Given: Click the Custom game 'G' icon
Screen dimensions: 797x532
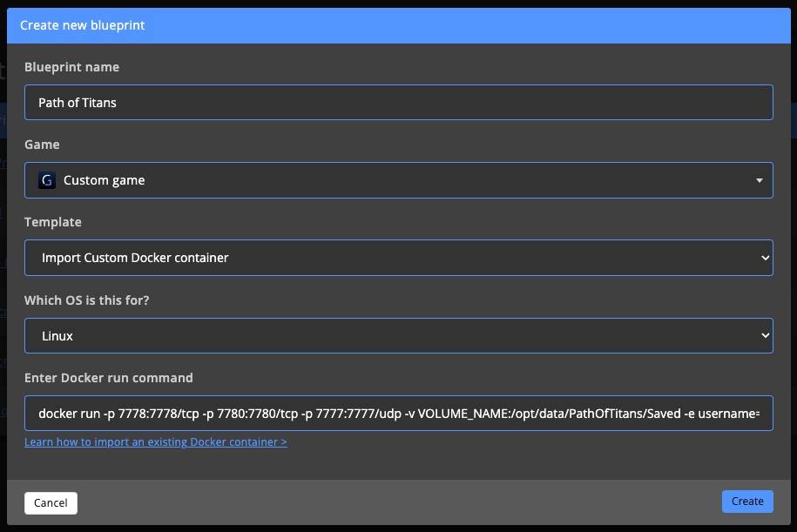Looking at the screenshot, I should tap(47, 179).
